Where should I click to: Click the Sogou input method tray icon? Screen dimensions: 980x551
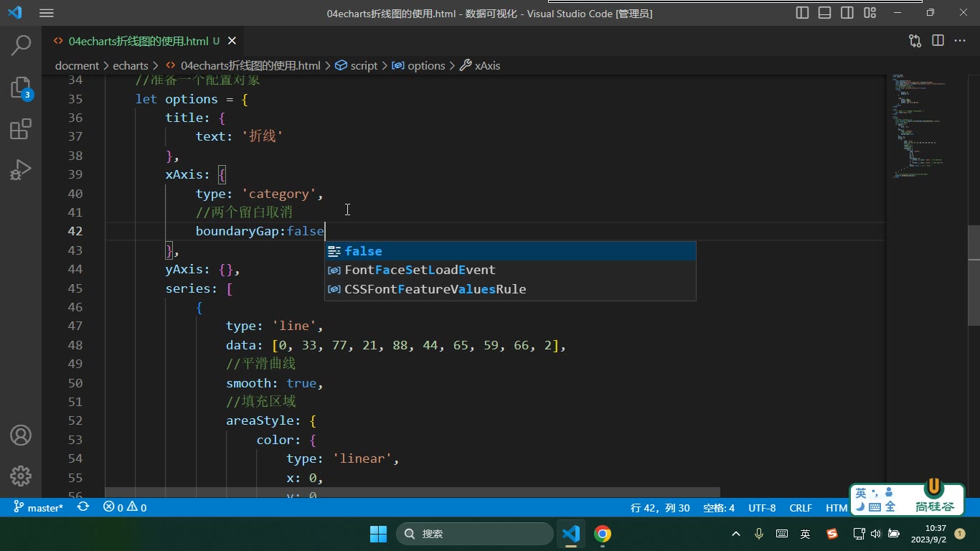832,534
